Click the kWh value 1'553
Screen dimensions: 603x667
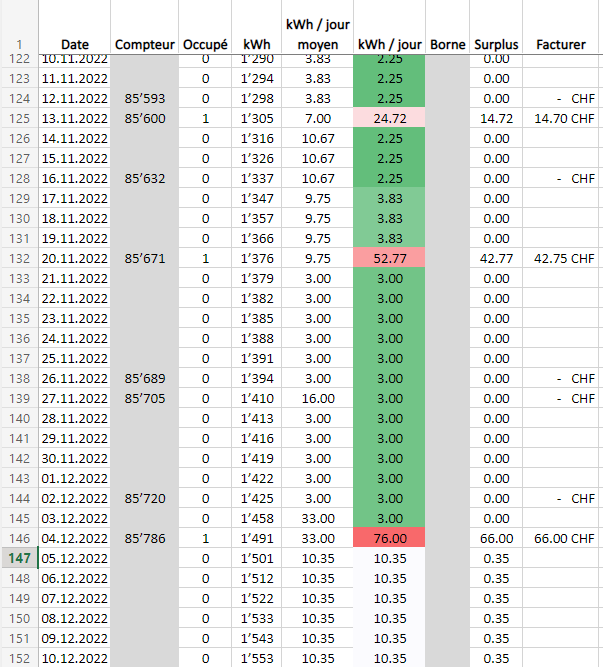[x=256, y=658]
